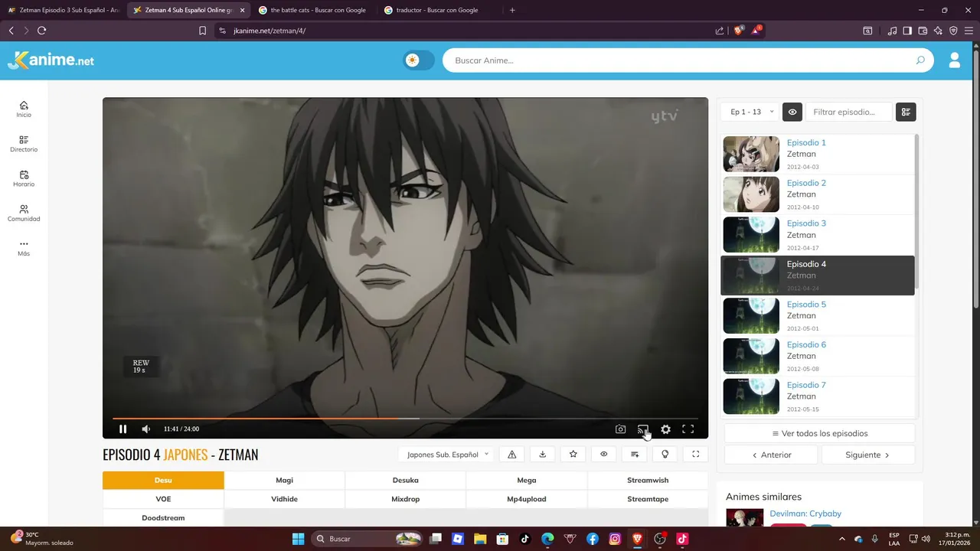Mark episode as seen with eye icon below player

click(604, 455)
